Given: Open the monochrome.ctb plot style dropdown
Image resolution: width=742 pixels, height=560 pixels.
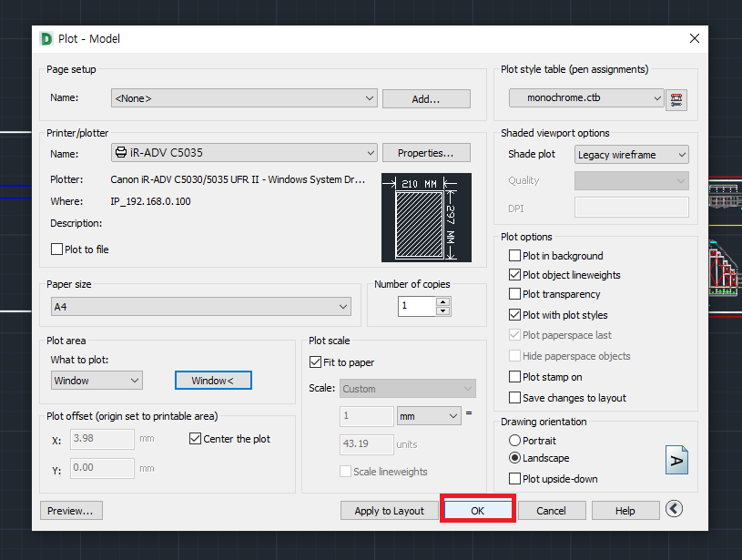Looking at the screenshot, I should pos(586,97).
